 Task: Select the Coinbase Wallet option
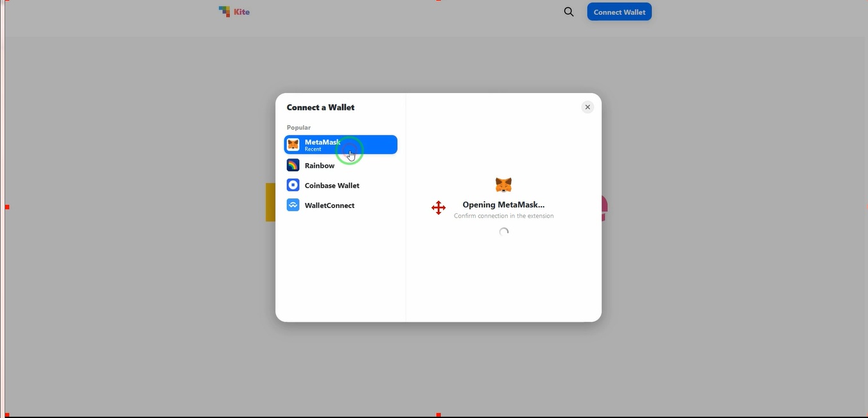[341, 185]
